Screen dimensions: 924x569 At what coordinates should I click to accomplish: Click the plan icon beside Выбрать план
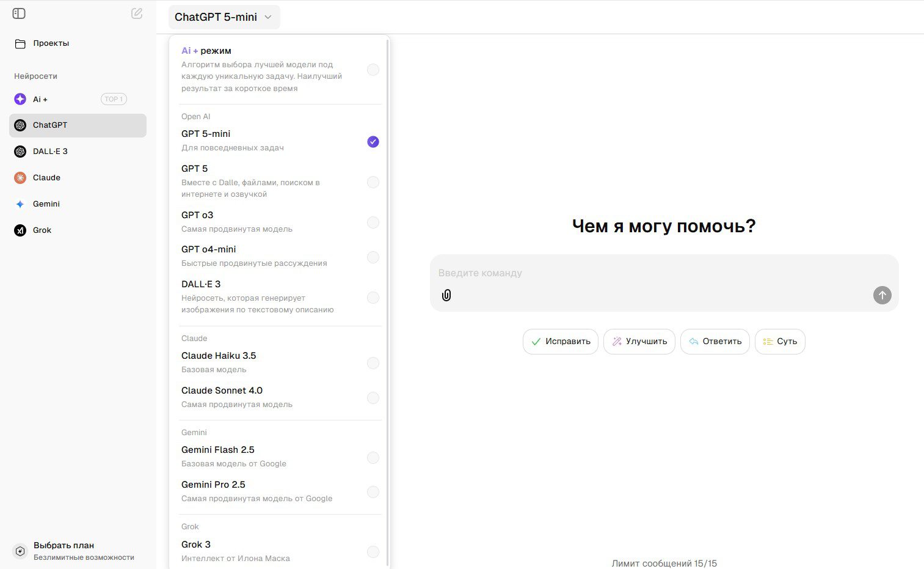click(20, 551)
